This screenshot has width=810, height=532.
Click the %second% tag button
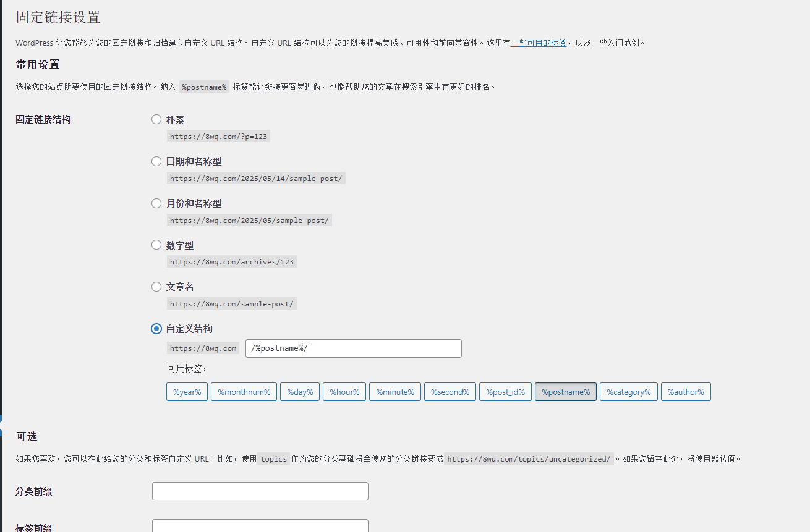point(450,392)
